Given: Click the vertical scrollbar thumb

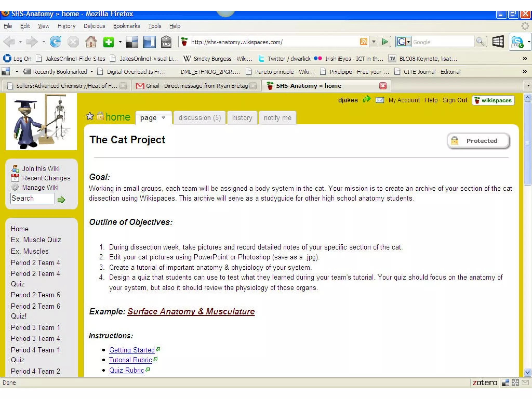Looking at the screenshot, I should click(527, 143).
